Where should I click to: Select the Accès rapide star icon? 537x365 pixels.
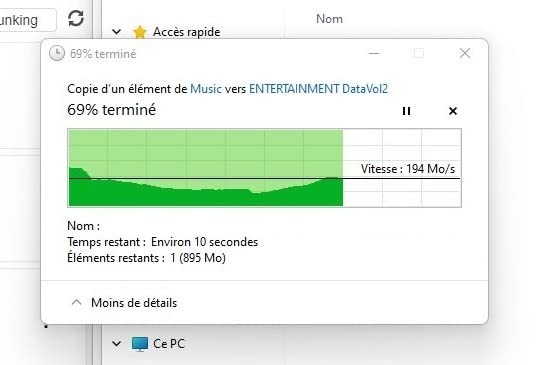tap(140, 32)
